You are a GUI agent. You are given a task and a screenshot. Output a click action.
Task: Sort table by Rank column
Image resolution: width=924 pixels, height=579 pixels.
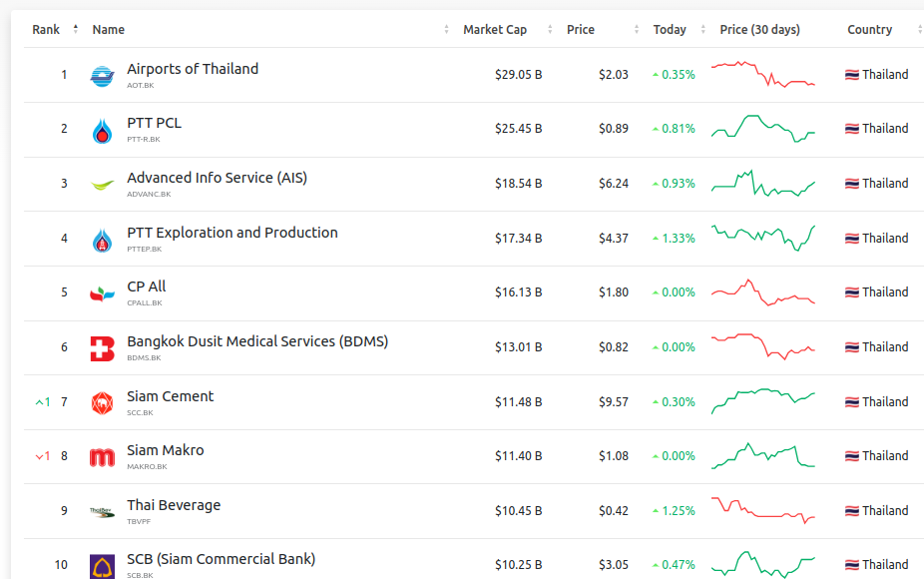47,30
